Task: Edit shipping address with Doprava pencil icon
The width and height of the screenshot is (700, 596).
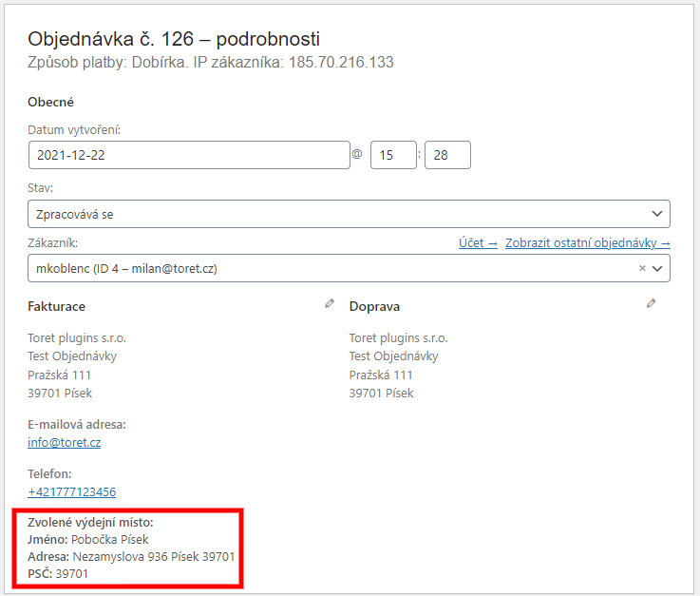Action: pos(651,304)
